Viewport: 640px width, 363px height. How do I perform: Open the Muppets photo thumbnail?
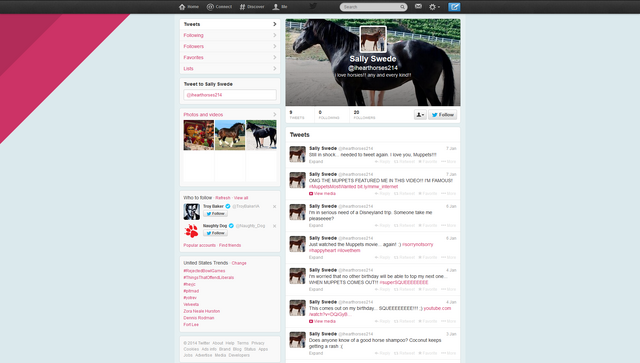point(199,135)
